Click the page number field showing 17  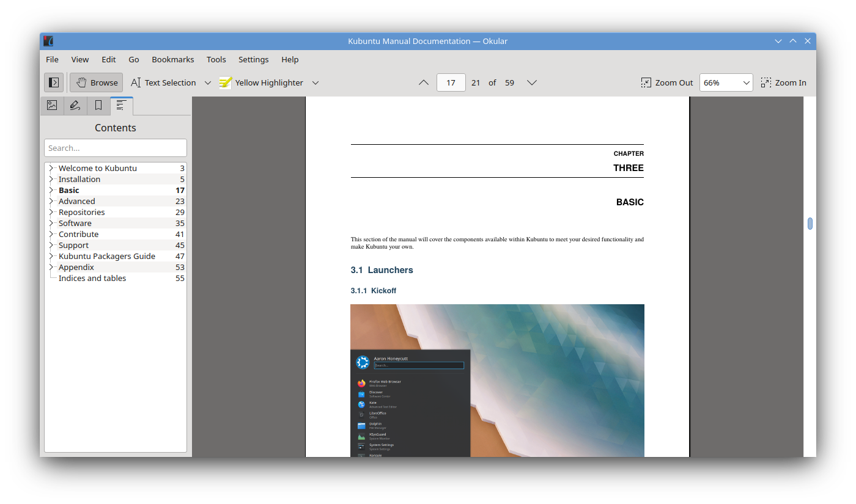(451, 82)
